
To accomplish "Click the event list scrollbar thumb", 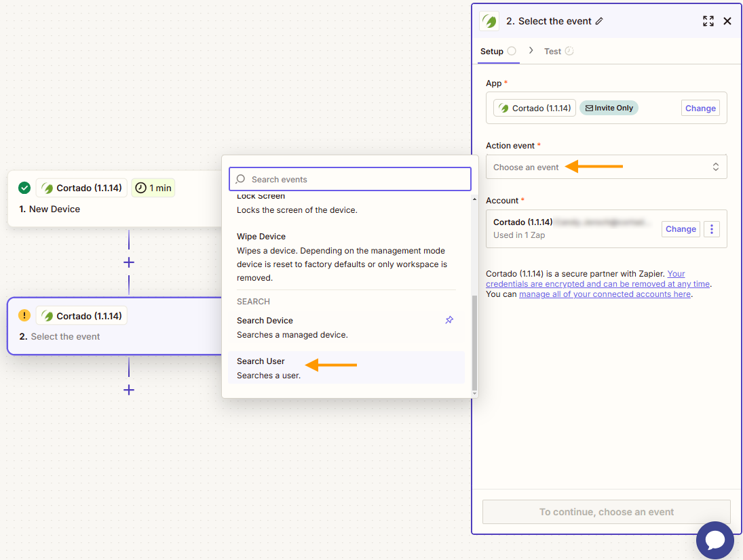I will point(474,342).
